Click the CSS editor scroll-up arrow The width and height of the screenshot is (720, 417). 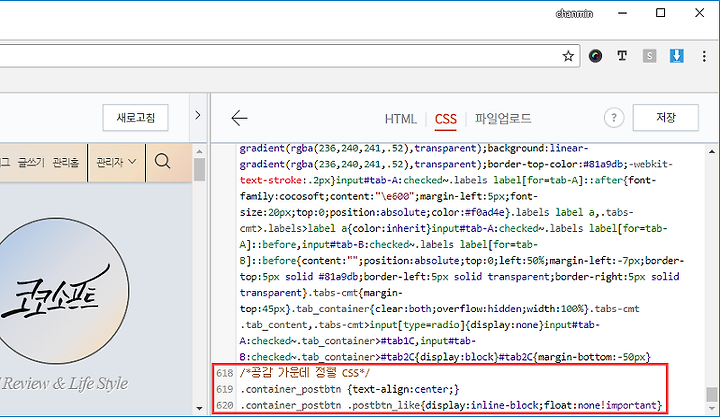click(712, 152)
